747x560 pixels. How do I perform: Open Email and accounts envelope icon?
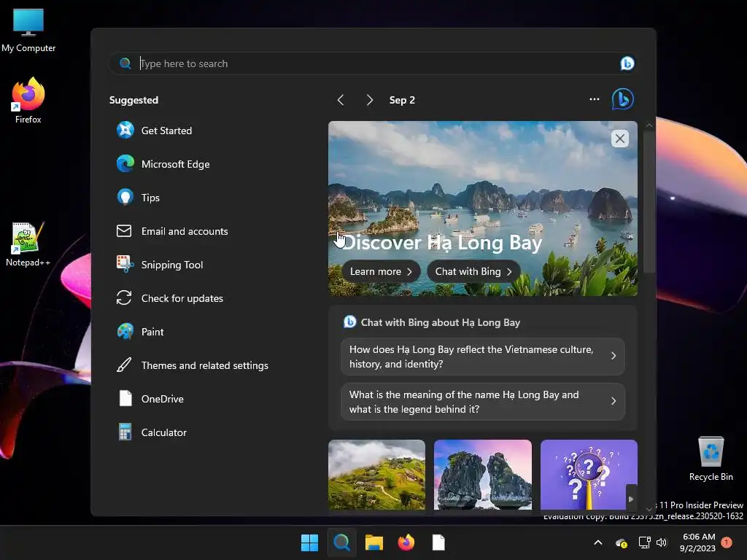coord(124,231)
